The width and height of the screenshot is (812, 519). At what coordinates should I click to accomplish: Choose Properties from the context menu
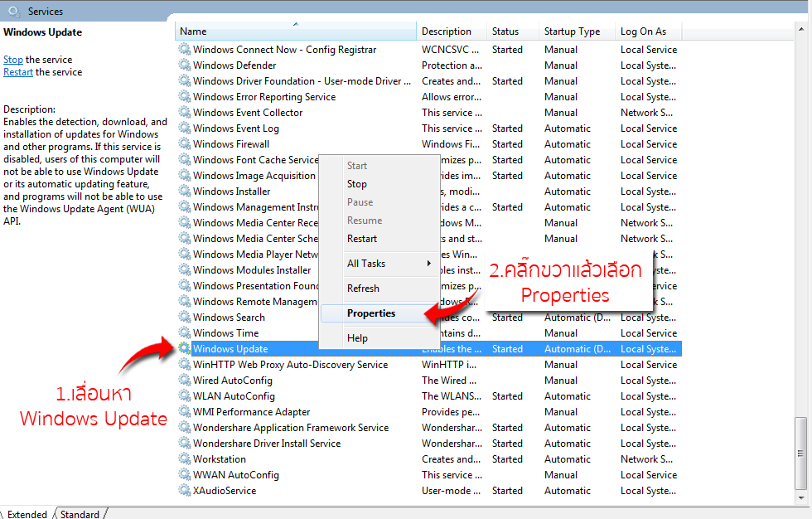click(371, 313)
